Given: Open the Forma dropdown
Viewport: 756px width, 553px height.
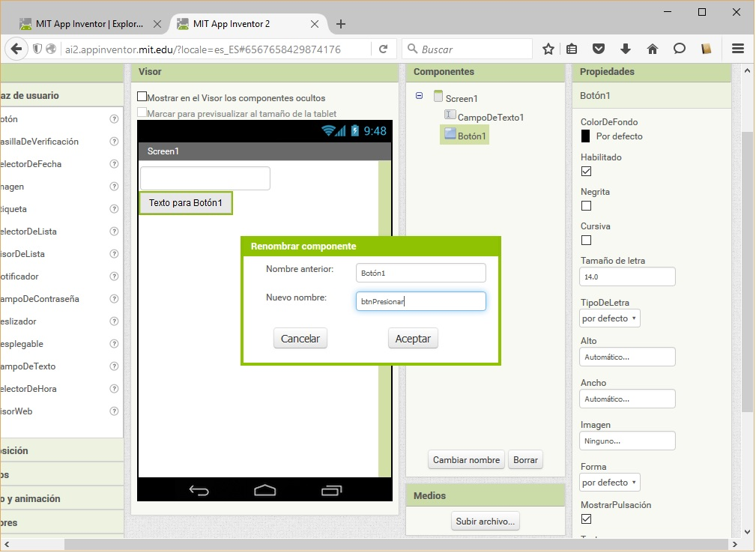Looking at the screenshot, I should (610, 483).
